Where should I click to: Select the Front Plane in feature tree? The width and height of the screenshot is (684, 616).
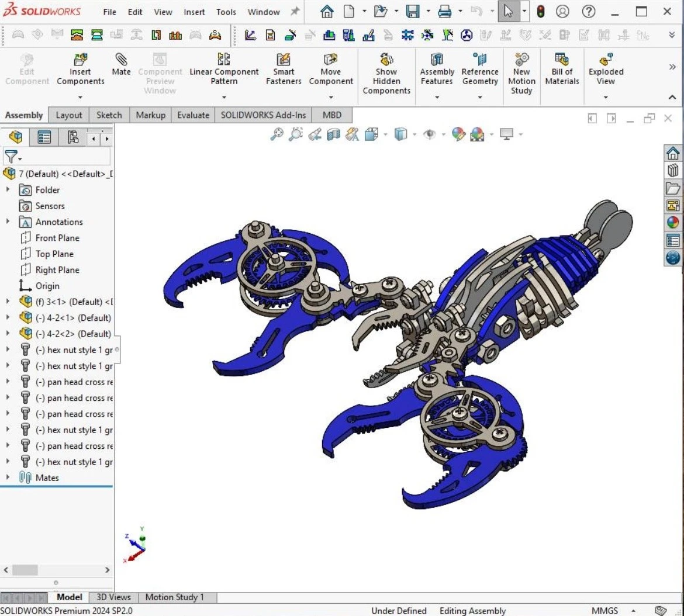click(x=57, y=238)
